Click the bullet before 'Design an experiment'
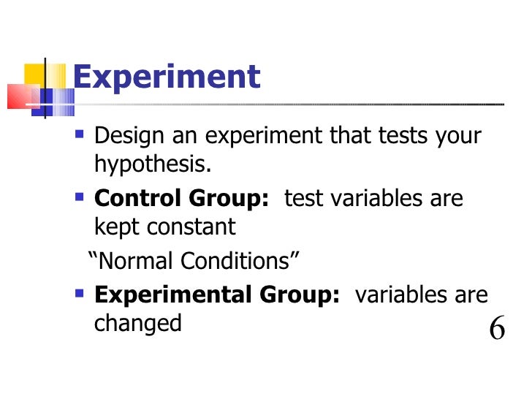 tap(79, 134)
